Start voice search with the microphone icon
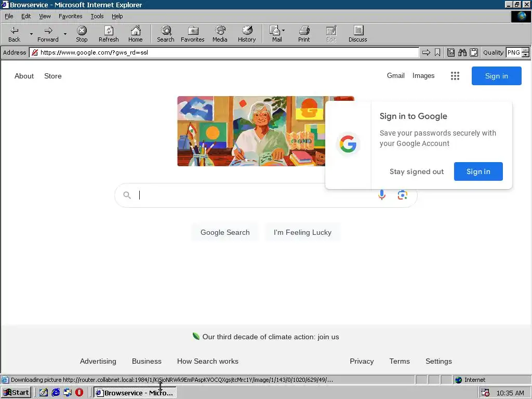The height and width of the screenshot is (399, 532). (x=382, y=195)
